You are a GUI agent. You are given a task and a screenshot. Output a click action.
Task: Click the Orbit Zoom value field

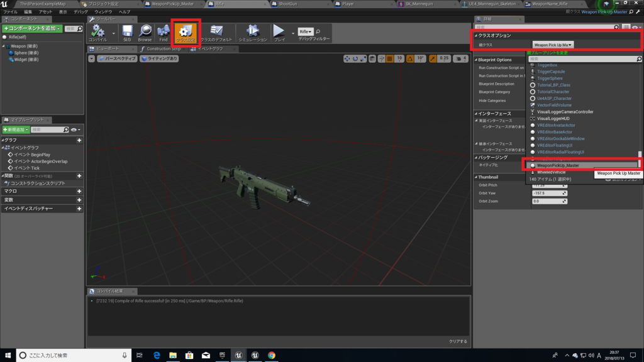pos(550,202)
